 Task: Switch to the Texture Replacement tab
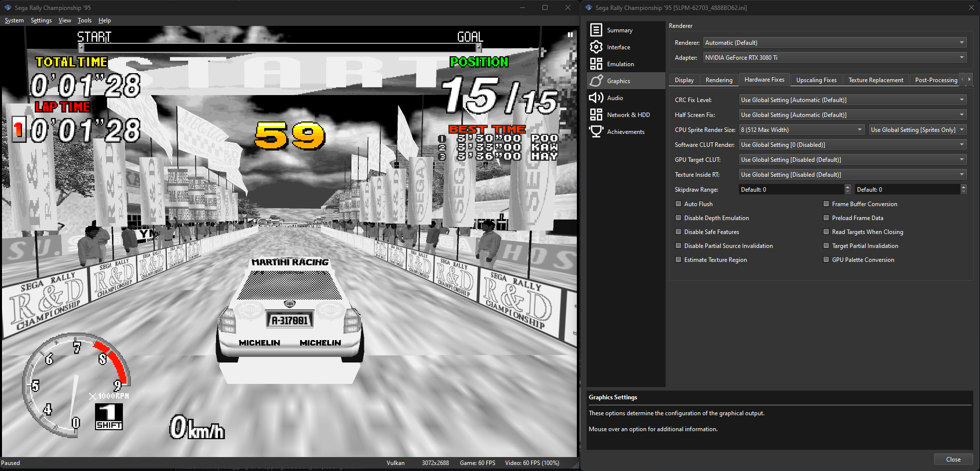[x=875, y=80]
